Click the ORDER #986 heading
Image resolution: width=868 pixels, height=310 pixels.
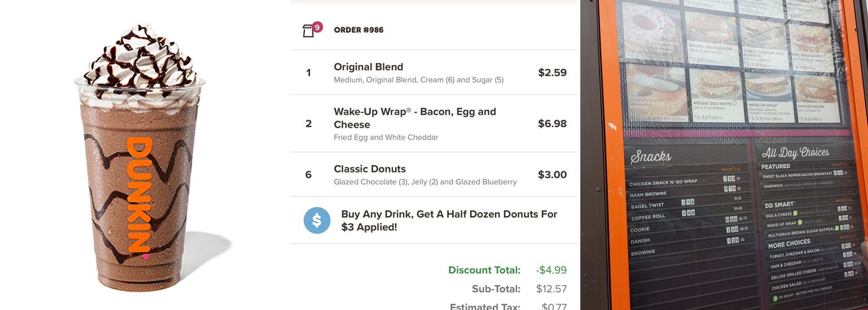coord(358,30)
